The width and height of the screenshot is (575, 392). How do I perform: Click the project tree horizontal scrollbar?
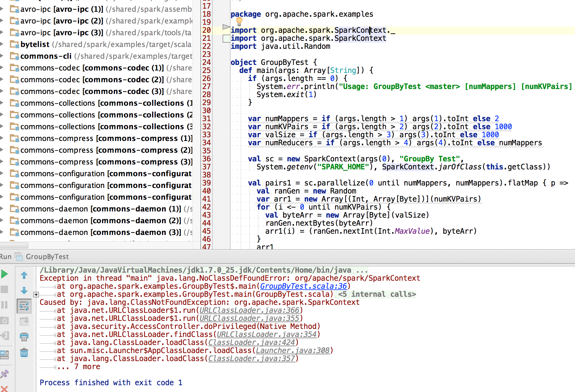[14, 245]
